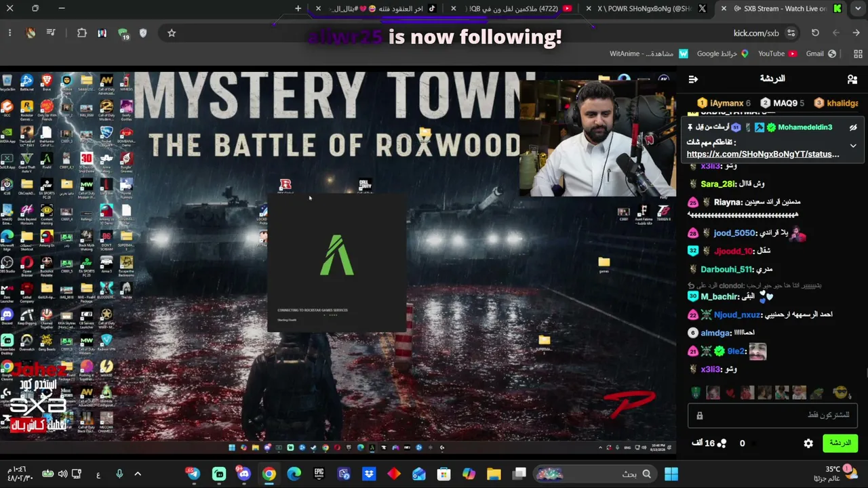Screen dimensions: 868x488
Task: Focus the subscribers-only chat input field
Action: coord(773,415)
